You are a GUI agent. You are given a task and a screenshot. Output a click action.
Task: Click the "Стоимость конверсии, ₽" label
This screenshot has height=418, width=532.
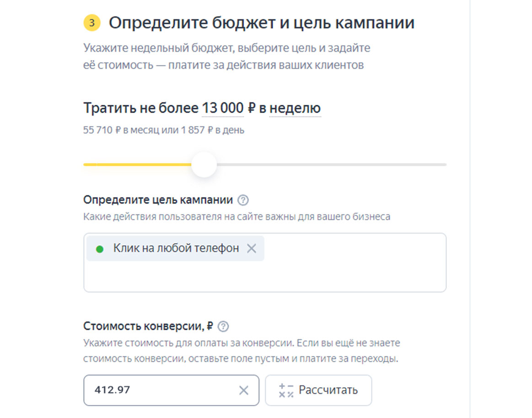148,326
